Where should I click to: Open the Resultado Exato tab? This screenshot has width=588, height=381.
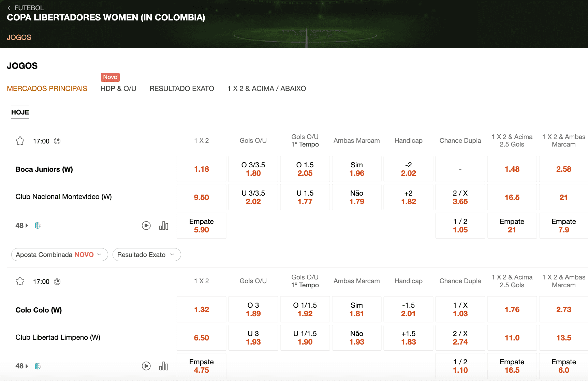click(182, 89)
